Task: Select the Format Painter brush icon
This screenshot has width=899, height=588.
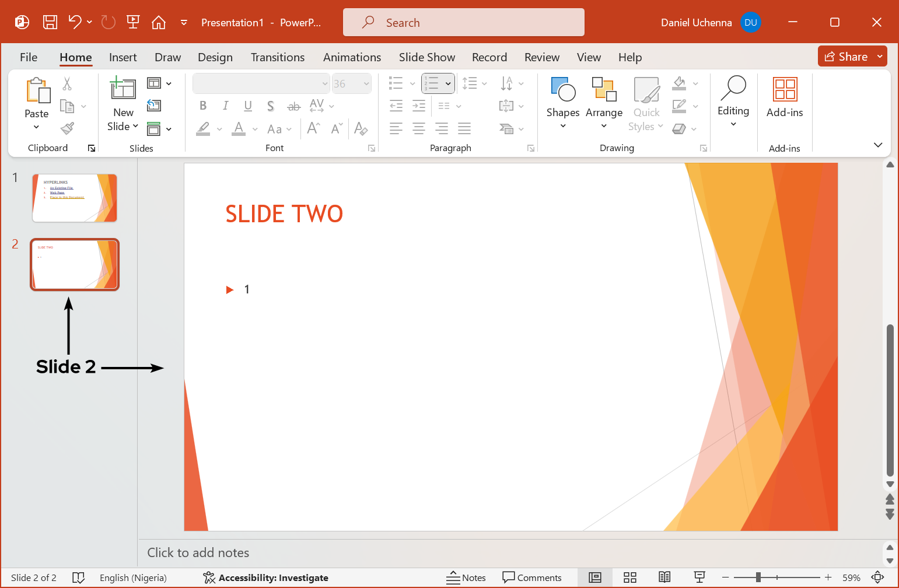Action: (67, 128)
